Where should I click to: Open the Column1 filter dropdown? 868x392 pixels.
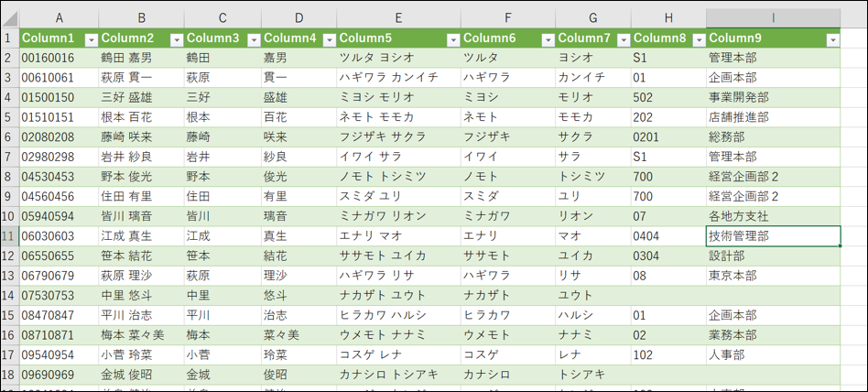point(91,38)
